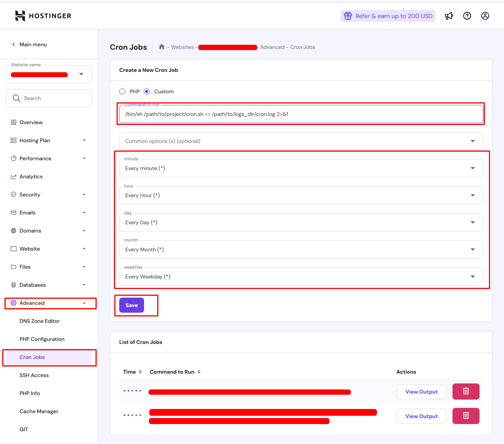
Task: Open the weekDay dropdown
Action: tap(301, 277)
